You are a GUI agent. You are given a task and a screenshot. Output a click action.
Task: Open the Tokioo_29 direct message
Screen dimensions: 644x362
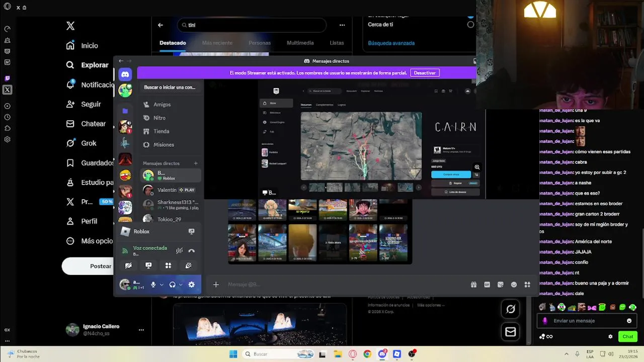(171, 219)
